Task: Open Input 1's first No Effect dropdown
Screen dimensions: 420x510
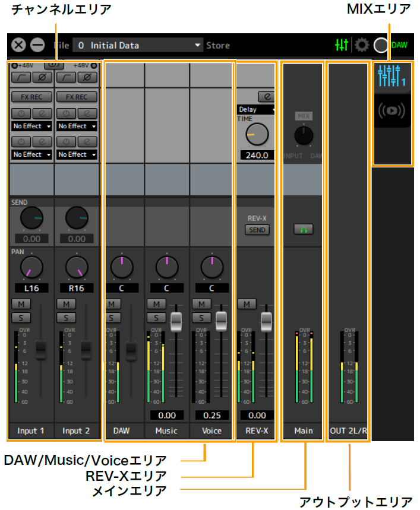Action: 32,126
